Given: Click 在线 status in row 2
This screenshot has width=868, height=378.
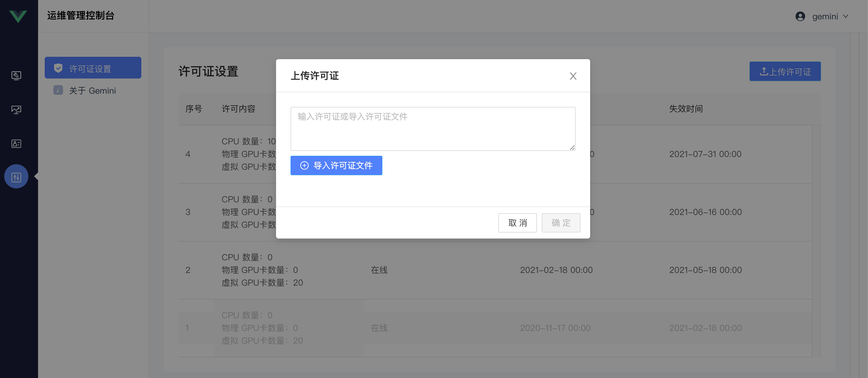Looking at the screenshot, I should (379, 270).
